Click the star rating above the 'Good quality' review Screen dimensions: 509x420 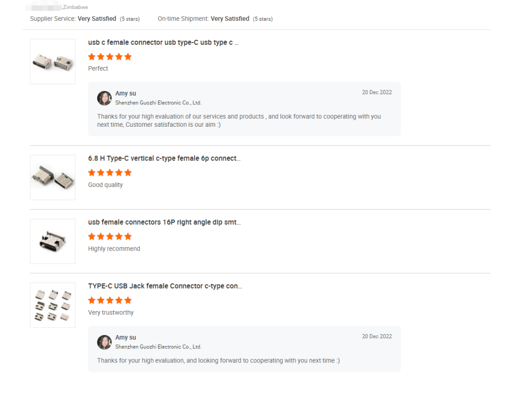(x=110, y=172)
